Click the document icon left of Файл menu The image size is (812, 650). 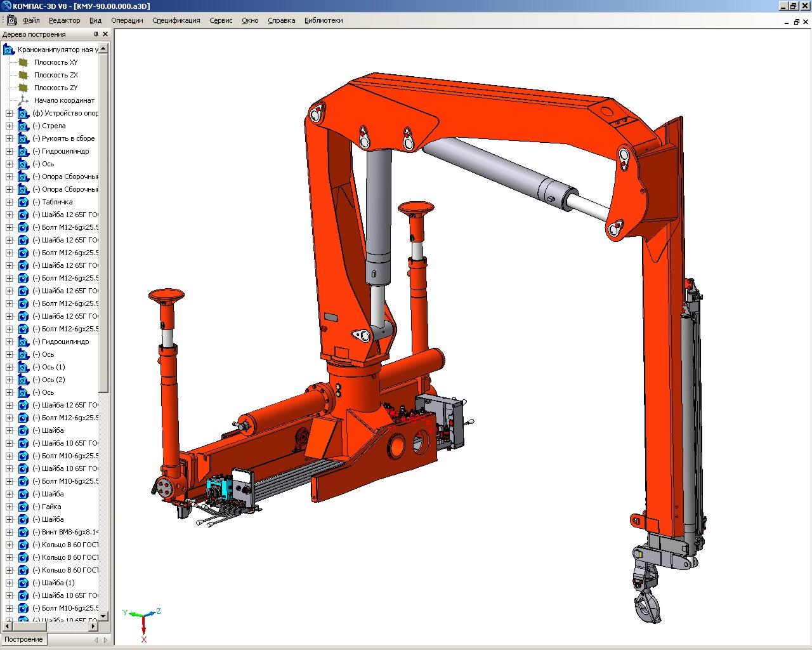pos(12,20)
